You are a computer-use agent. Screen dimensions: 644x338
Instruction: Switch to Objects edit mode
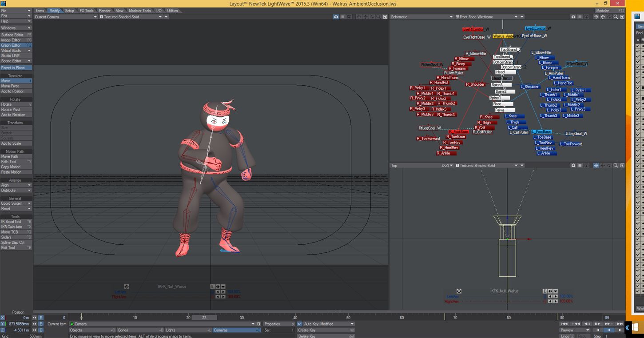[92, 330]
